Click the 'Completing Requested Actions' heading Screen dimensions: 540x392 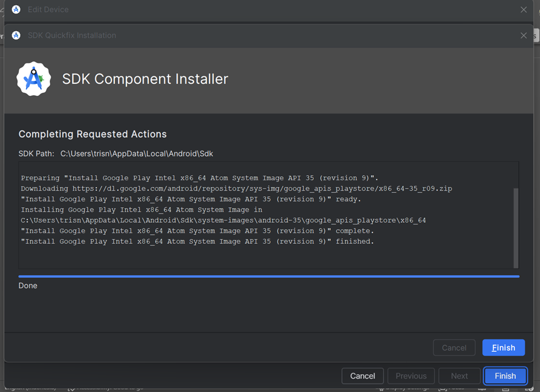pyautogui.click(x=92, y=134)
